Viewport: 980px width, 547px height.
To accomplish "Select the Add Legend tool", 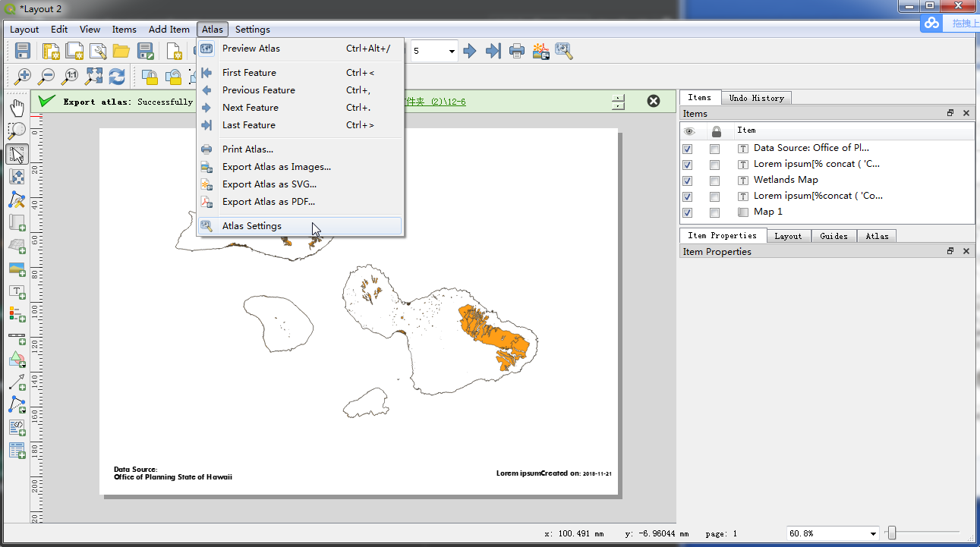I will point(17,313).
